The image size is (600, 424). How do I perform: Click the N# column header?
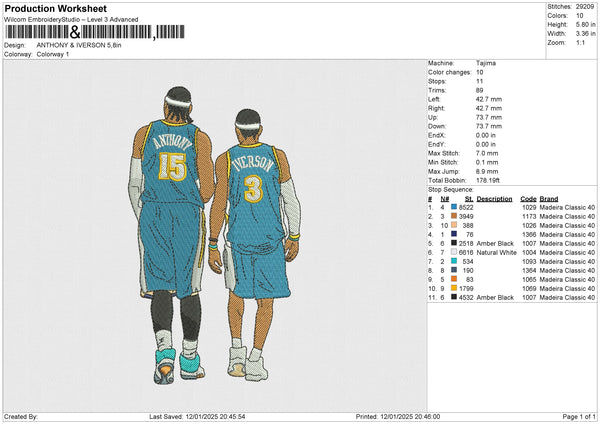coord(445,199)
